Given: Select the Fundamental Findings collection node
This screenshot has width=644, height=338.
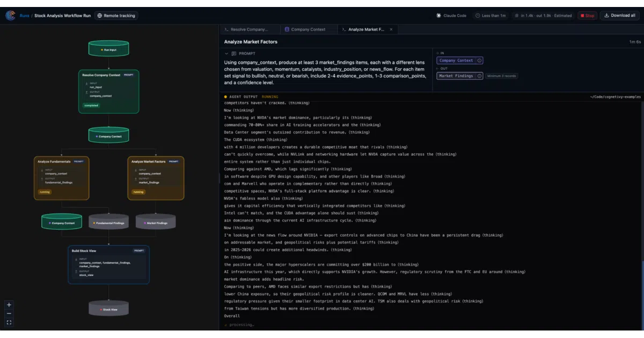Looking at the screenshot, I should pyautogui.click(x=108, y=222).
